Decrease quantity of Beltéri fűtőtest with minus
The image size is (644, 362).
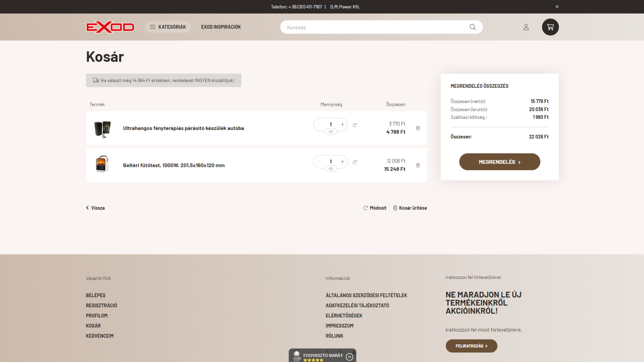coord(319,162)
